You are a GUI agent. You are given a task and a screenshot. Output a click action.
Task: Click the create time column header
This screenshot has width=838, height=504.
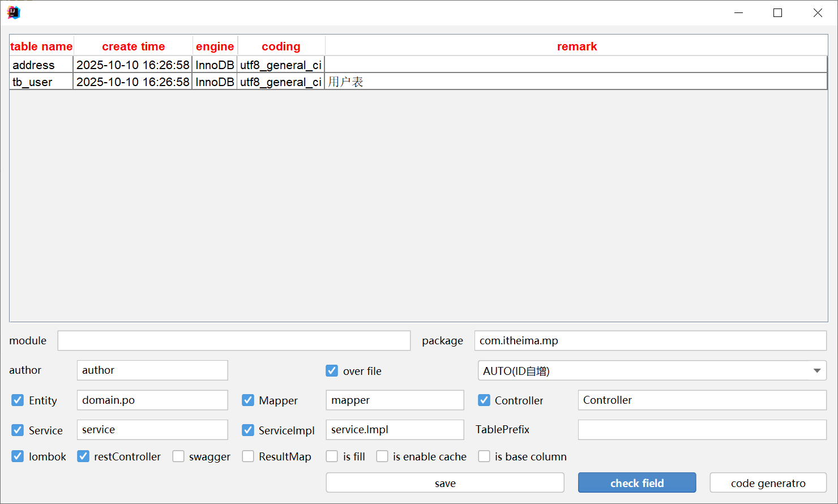tap(134, 46)
